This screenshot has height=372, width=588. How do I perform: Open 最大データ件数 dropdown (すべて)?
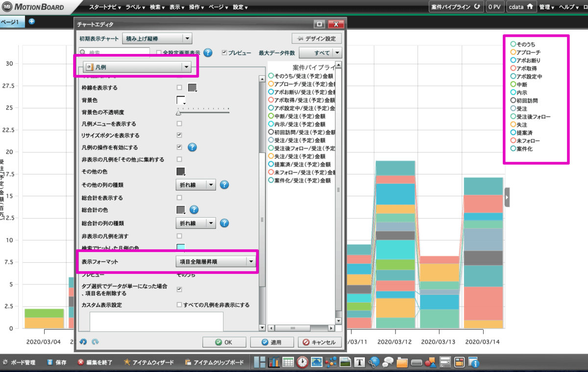(320, 52)
